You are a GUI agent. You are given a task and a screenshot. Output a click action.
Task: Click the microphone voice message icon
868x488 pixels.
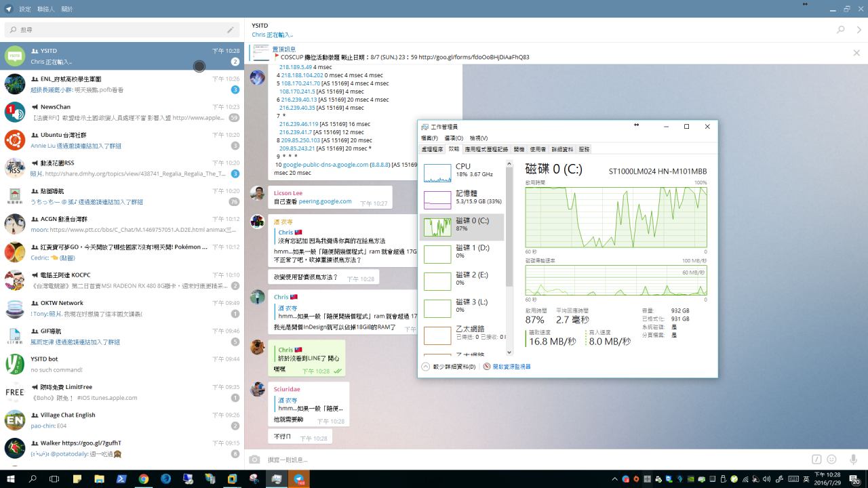(854, 460)
